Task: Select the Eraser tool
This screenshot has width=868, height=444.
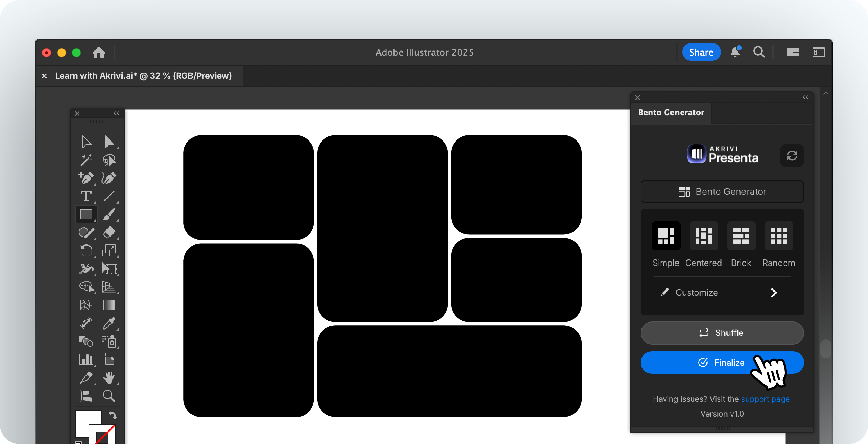Action: [x=109, y=232]
